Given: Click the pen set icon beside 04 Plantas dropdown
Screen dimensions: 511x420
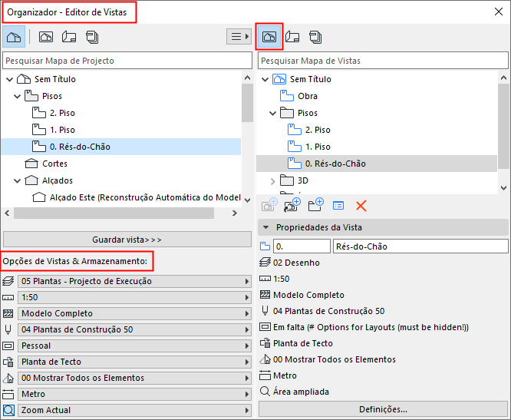Looking at the screenshot, I should pos(8,329).
